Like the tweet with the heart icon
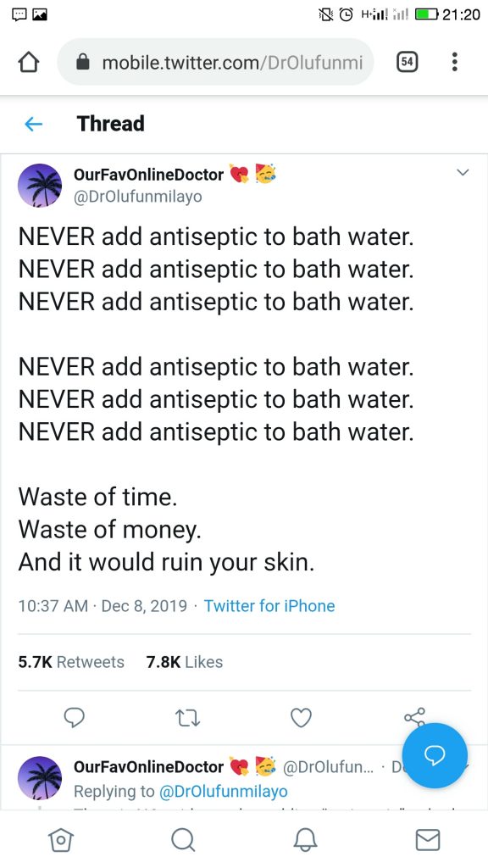The width and height of the screenshot is (488, 868). click(x=301, y=717)
